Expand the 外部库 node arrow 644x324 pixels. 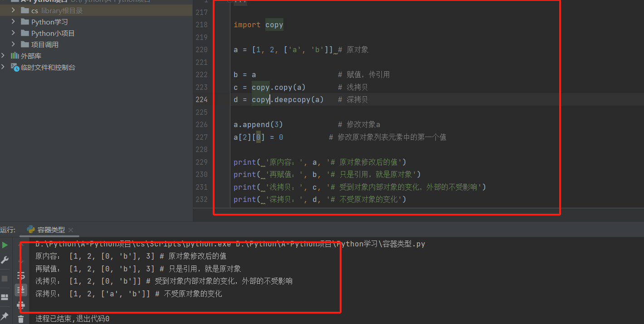point(3,55)
